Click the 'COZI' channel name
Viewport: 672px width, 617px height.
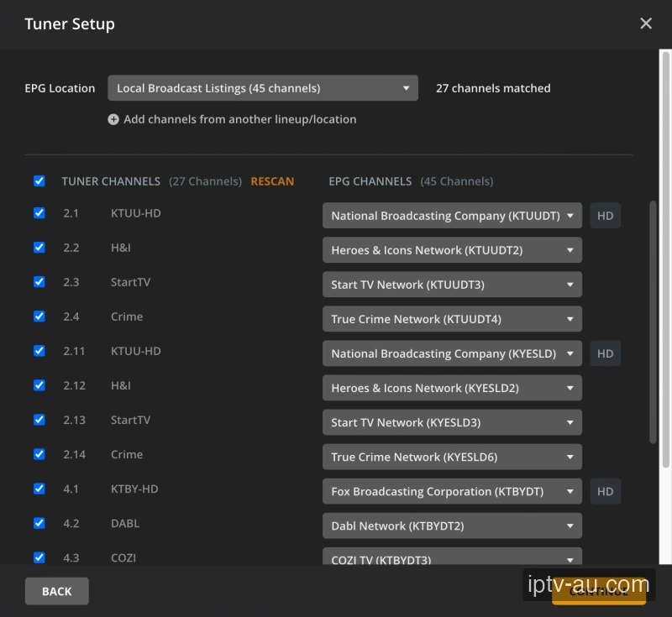(123, 557)
